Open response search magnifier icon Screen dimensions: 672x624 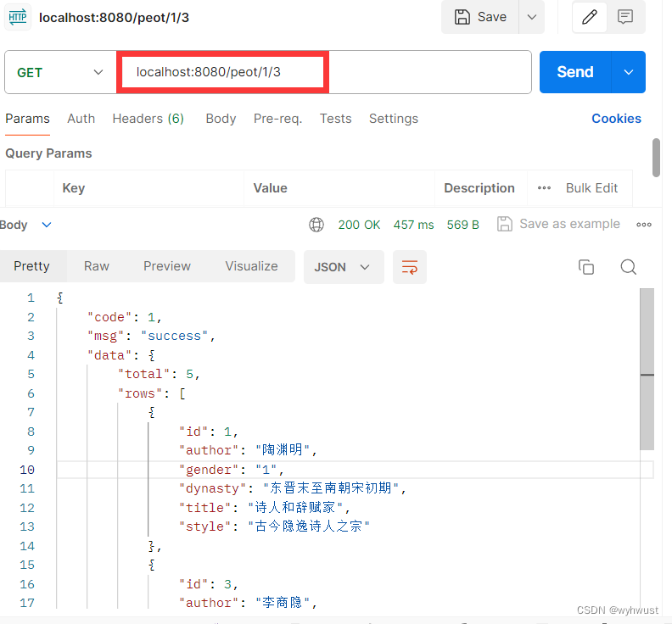point(628,267)
